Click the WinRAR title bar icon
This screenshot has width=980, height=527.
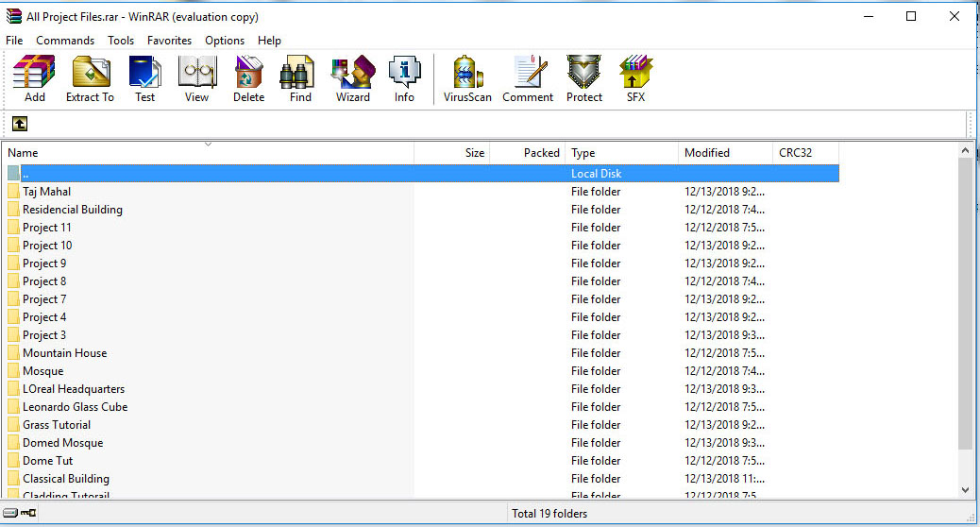[14, 16]
